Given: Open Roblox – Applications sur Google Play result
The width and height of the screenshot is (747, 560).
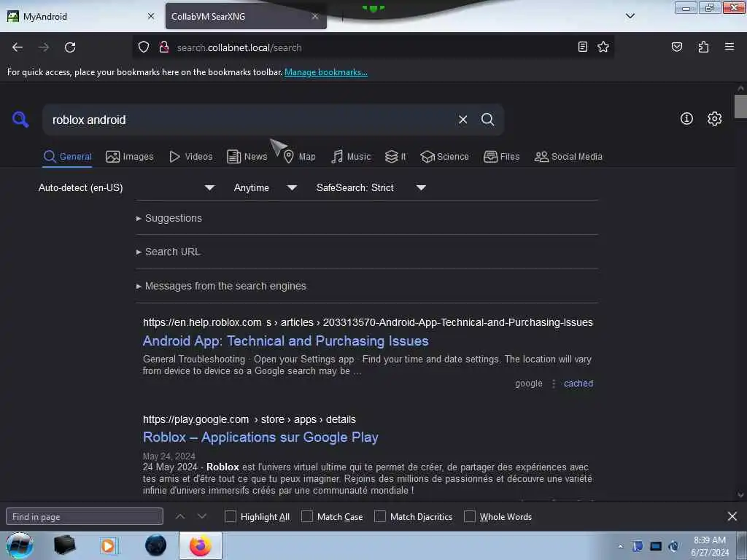Looking at the screenshot, I should pos(260,437).
